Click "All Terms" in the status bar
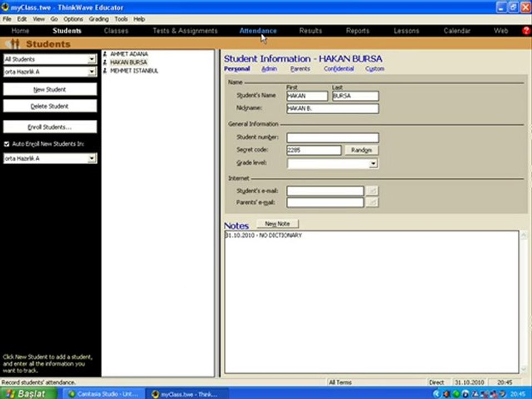 pos(340,382)
